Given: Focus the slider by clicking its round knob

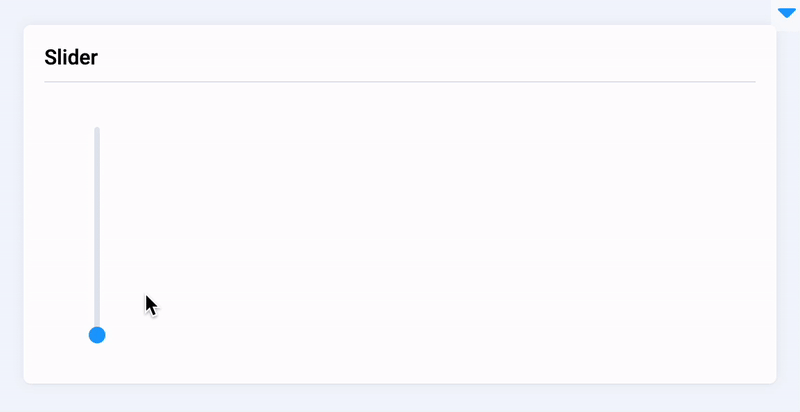Looking at the screenshot, I should click(x=97, y=335).
